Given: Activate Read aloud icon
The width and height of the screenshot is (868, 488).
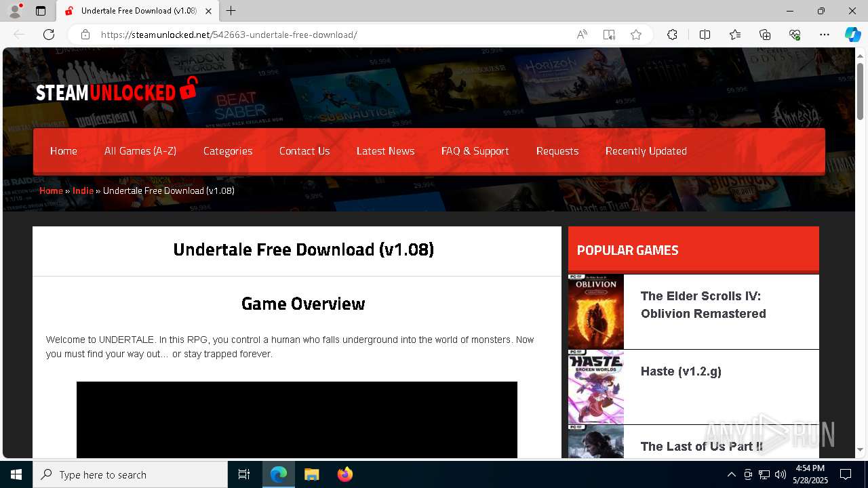Looking at the screenshot, I should 582,35.
